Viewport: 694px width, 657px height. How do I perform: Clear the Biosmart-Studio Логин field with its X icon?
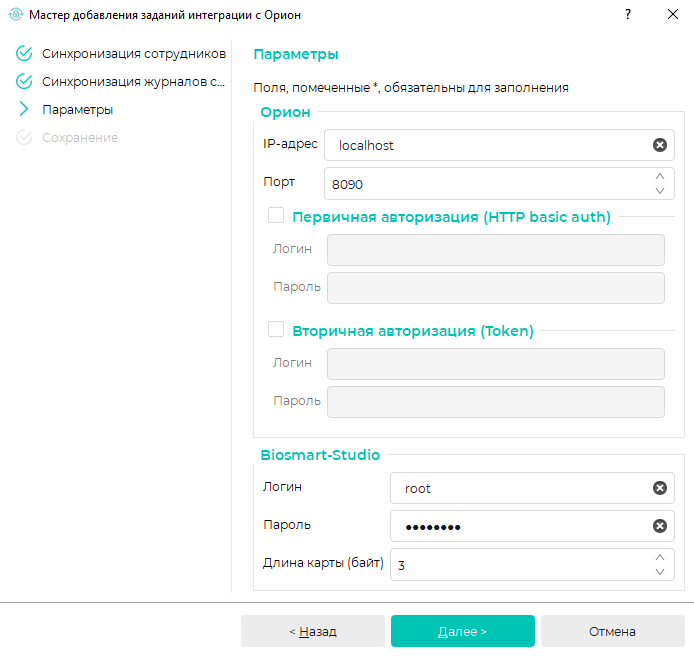click(659, 488)
